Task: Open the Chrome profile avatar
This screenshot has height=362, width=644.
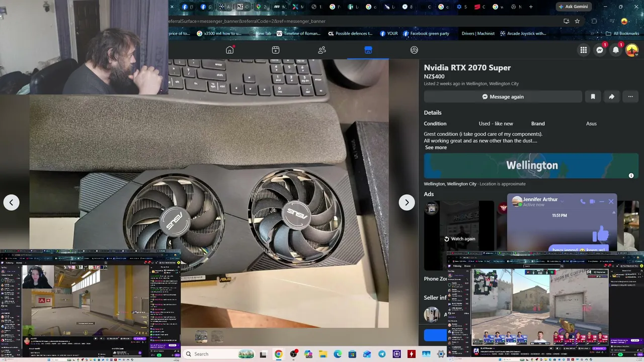Action: pyautogui.click(x=624, y=21)
